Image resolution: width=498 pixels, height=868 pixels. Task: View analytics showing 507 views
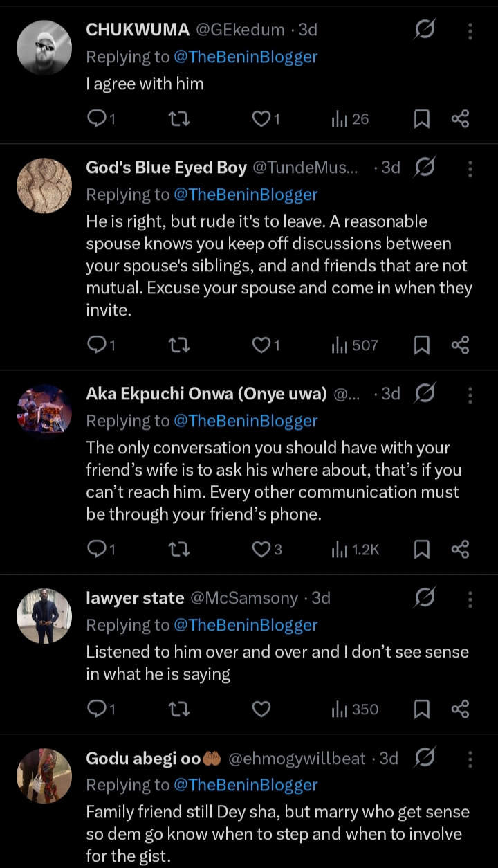(356, 345)
